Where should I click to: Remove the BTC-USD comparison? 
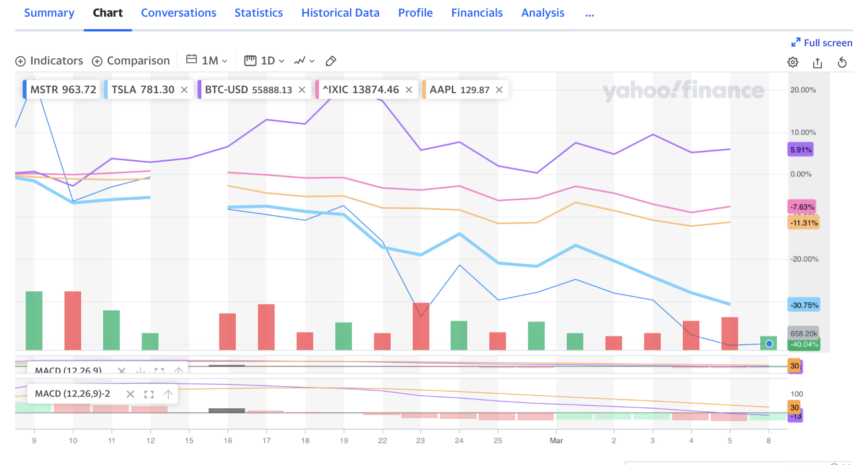[x=302, y=90]
